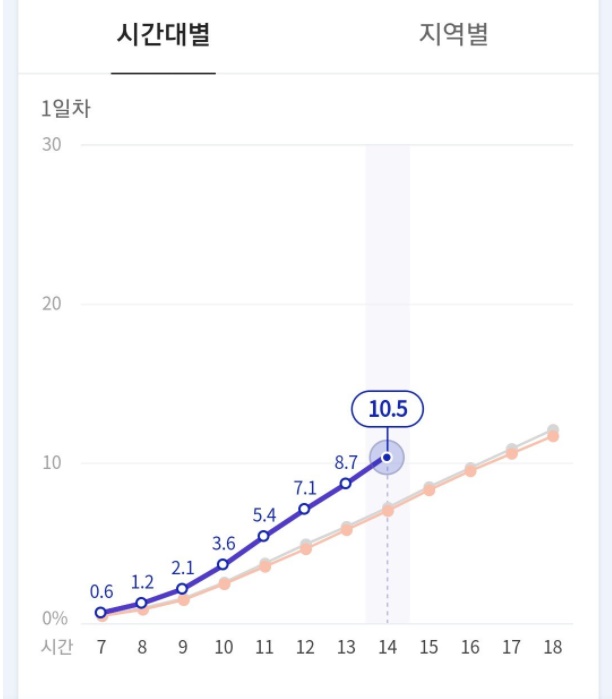
Task: Select the orange line point at hour 17
Action: tap(511, 453)
